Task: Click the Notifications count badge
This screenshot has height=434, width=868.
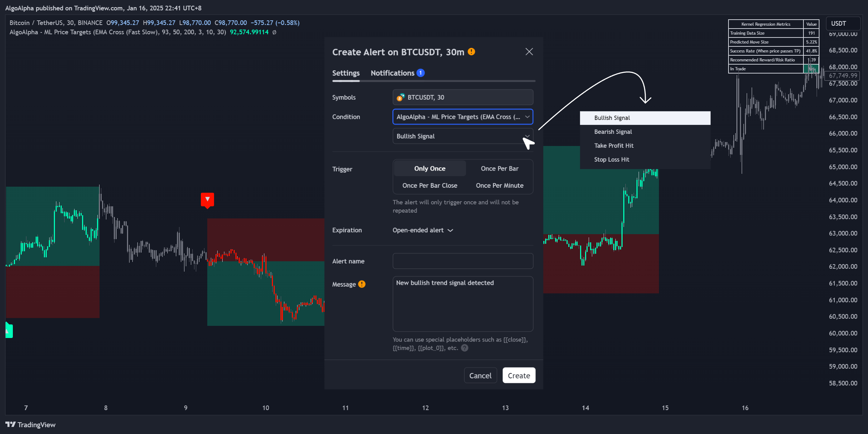Action: (x=421, y=73)
